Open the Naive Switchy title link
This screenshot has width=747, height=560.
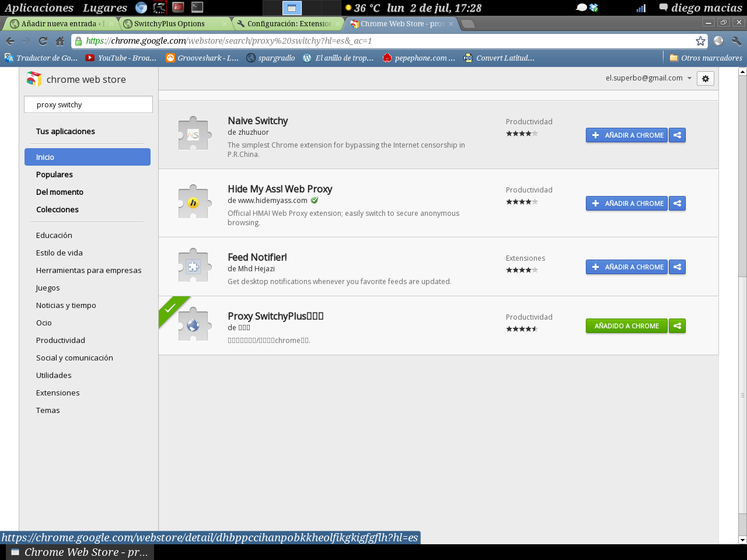pos(258,121)
